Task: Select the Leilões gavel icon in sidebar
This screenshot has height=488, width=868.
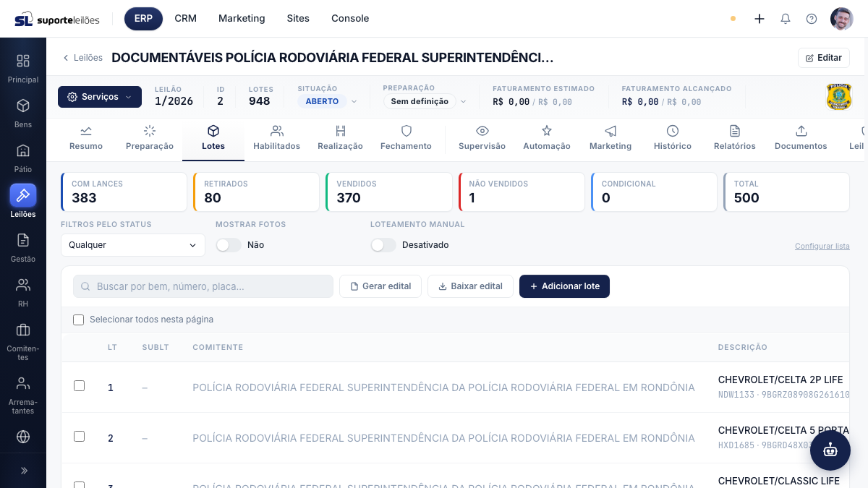Action: pos(23,195)
